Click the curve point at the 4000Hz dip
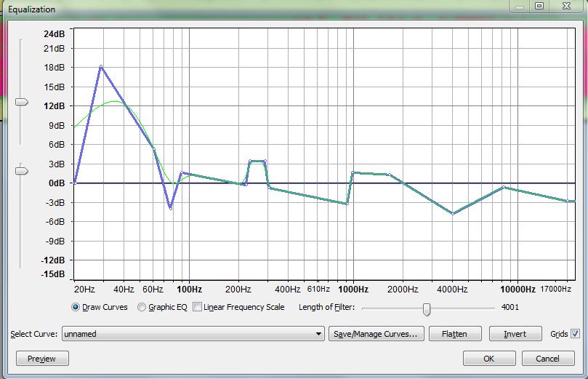The image size is (588, 379). pyautogui.click(x=453, y=214)
